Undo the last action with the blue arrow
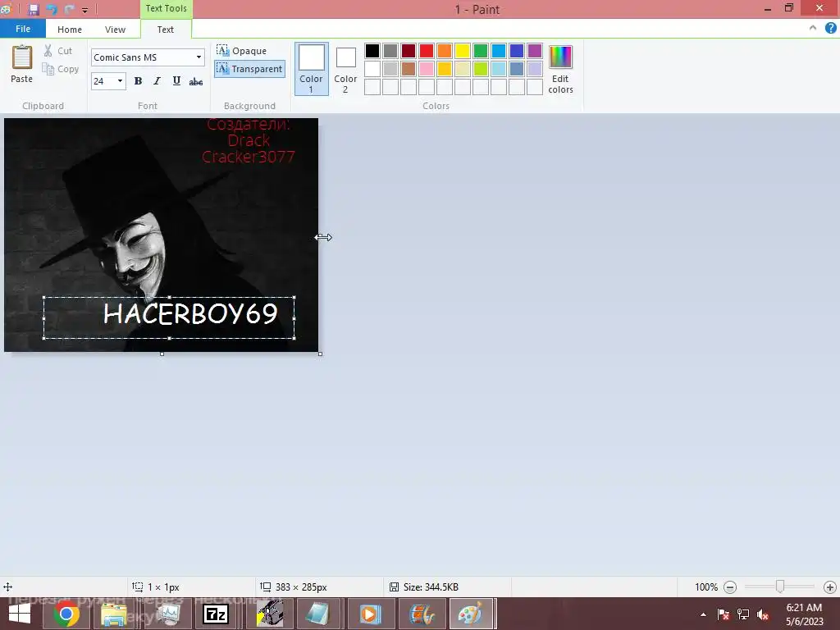 click(52, 9)
